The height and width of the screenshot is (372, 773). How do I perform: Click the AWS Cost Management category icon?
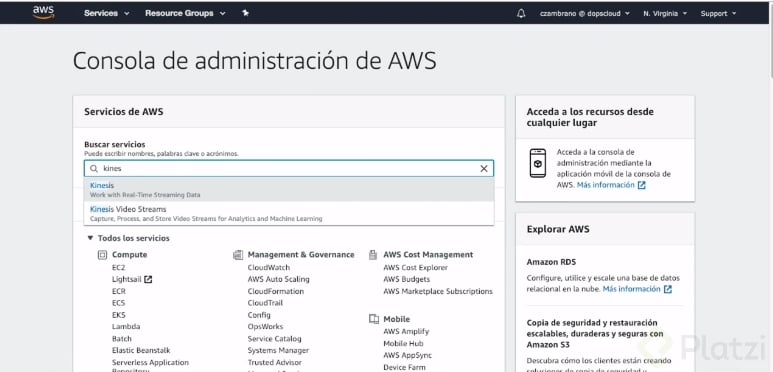[x=373, y=255]
